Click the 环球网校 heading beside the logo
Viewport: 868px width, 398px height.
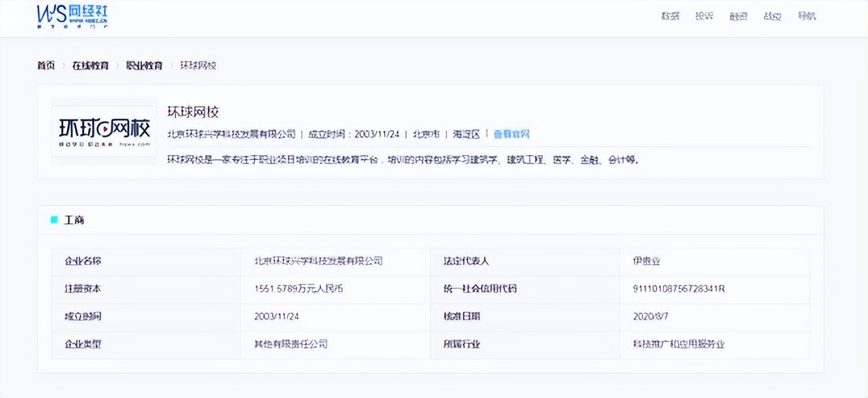193,112
